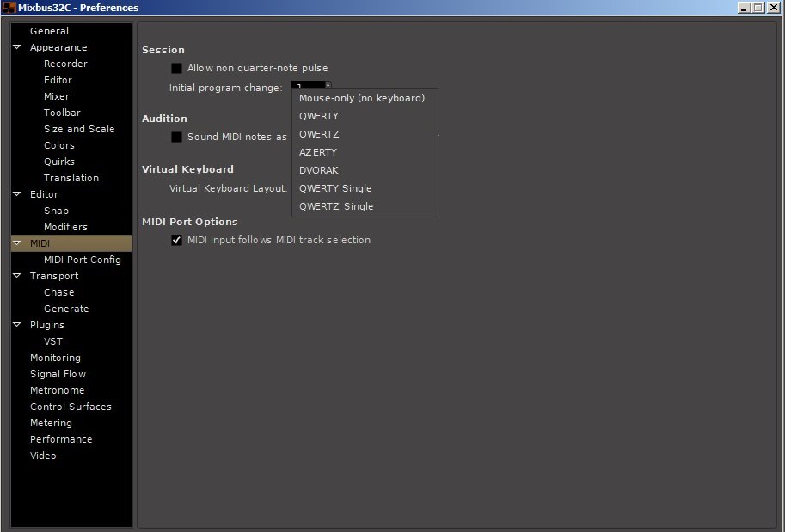Viewport: 785px width, 532px height.
Task: Open General preferences page
Action: pos(49,31)
